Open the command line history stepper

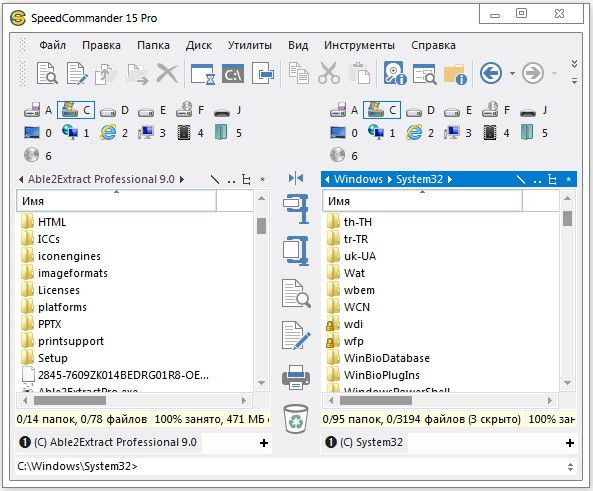[570, 466]
